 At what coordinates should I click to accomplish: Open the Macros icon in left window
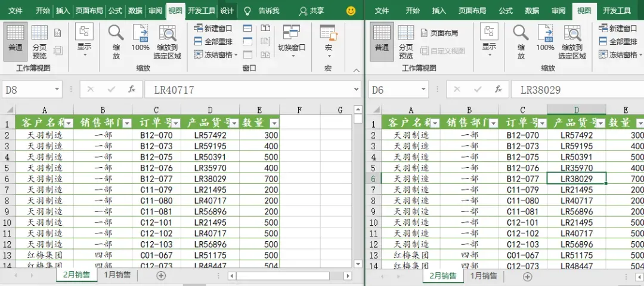pyautogui.click(x=328, y=42)
